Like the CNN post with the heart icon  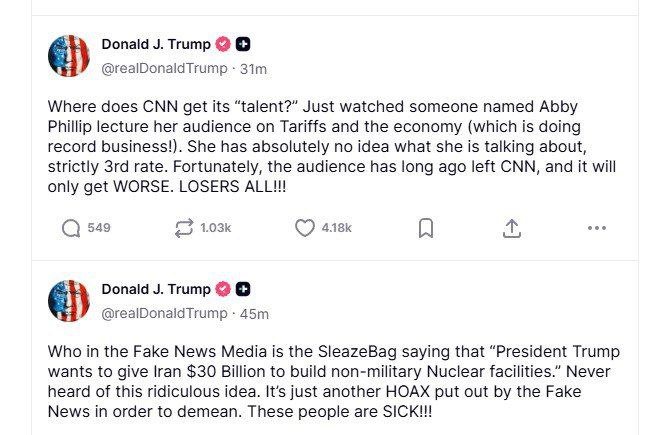305,228
